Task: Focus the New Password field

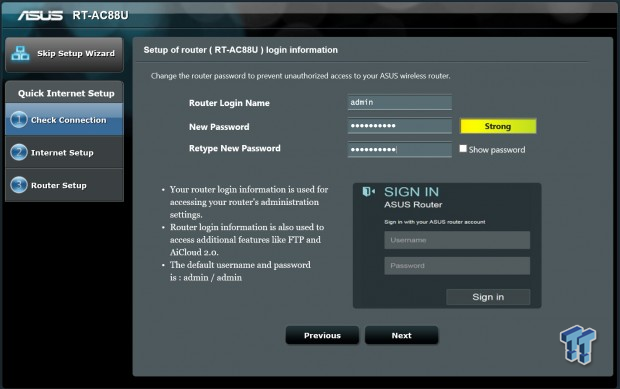Action: pos(400,126)
